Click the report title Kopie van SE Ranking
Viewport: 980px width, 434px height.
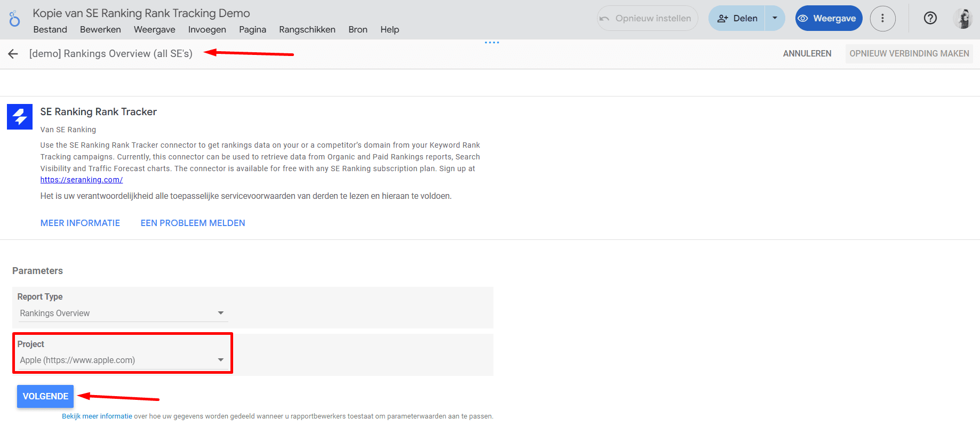coord(141,13)
